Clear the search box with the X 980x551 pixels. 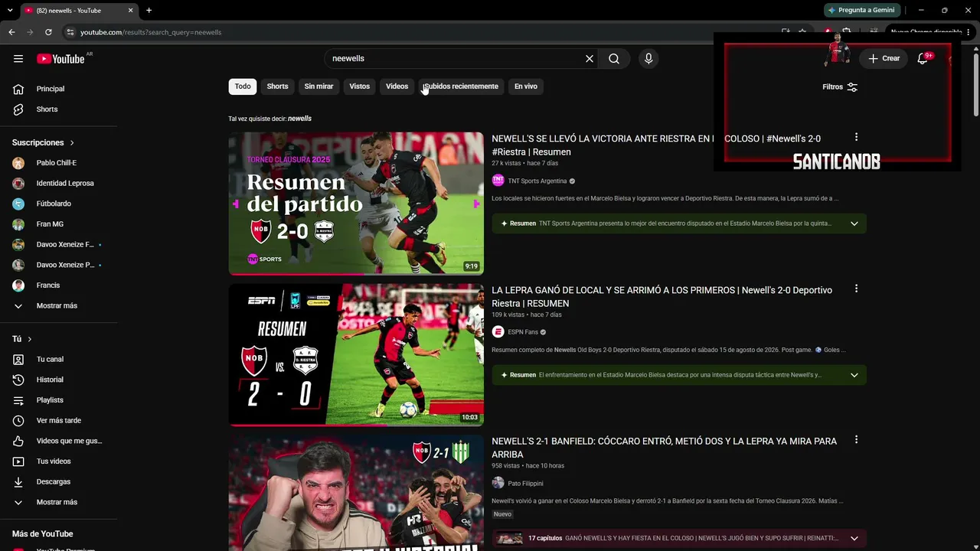(x=590, y=59)
